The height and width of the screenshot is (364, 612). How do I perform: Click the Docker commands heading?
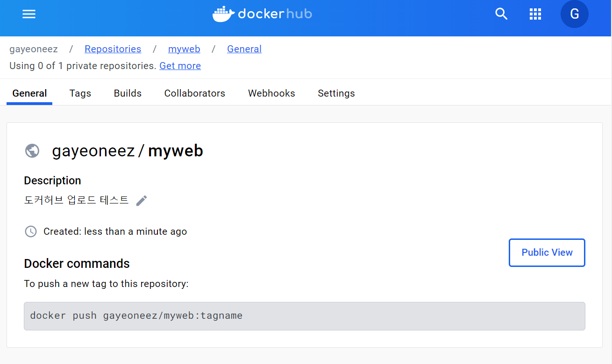(x=77, y=264)
